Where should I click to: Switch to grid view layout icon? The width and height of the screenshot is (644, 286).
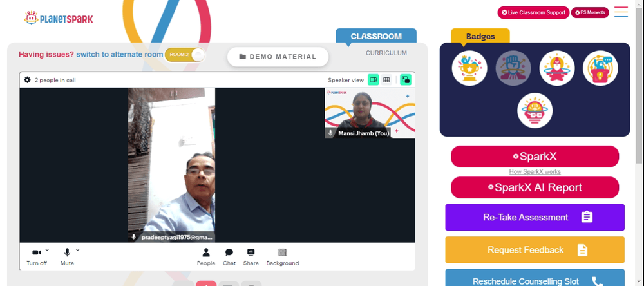[386, 80]
